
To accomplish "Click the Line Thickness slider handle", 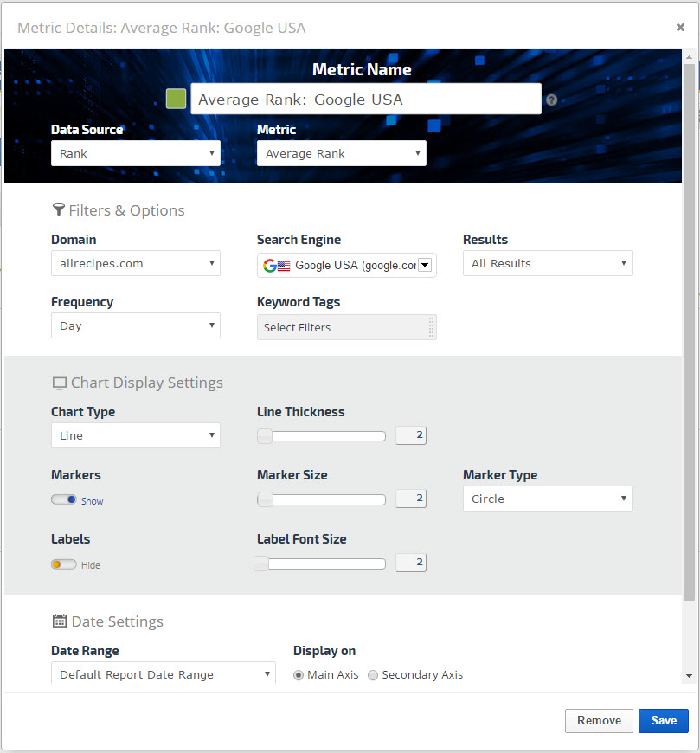I will [x=265, y=435].
